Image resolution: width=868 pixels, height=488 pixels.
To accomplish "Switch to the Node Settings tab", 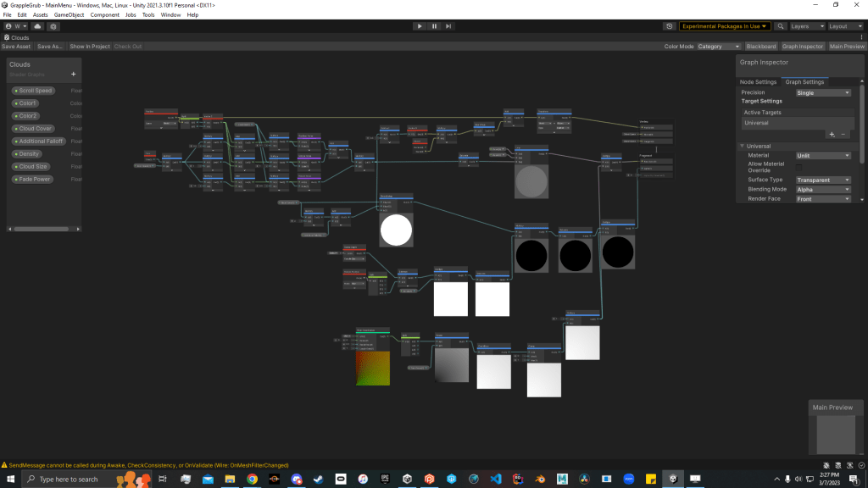I will 759,82.
